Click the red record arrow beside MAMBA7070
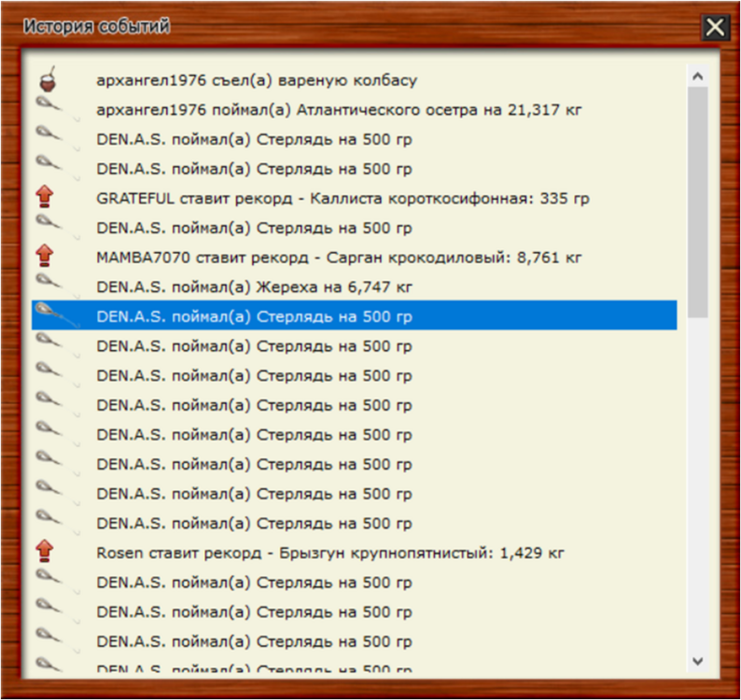The height and width of the screenshot is (700, 741). click(x=44, y=257)
